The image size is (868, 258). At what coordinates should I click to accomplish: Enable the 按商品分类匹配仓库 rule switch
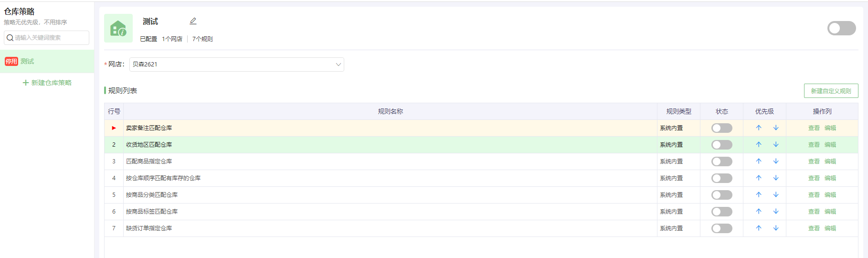tap(721, 195)
